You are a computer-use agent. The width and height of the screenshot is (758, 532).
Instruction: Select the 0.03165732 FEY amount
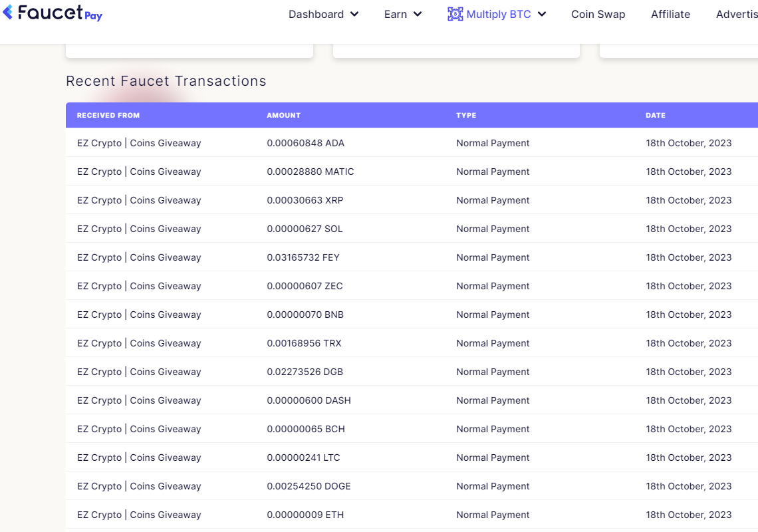click(303, 257)
